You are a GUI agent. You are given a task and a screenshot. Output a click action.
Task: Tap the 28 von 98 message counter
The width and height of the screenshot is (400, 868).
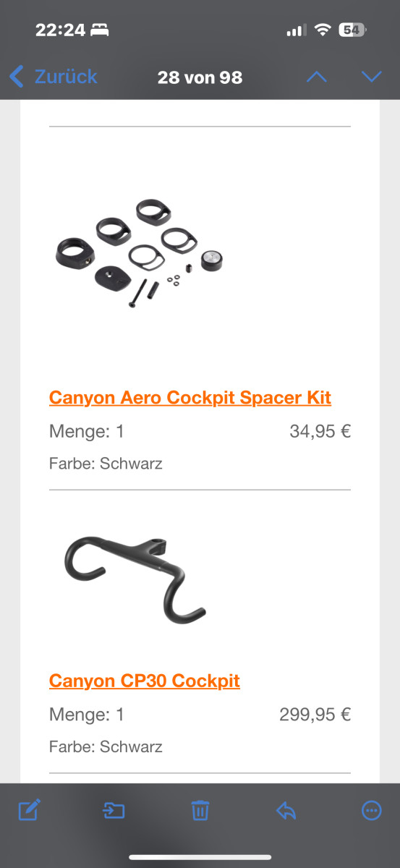pyautogui.click(x=200, y=77)
